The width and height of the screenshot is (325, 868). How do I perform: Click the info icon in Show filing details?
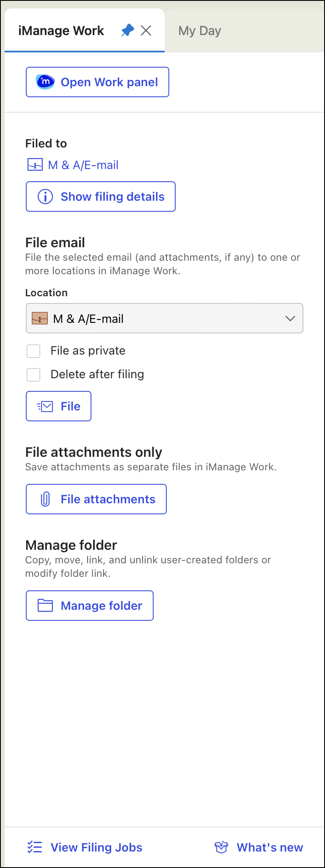click(45, 197)
